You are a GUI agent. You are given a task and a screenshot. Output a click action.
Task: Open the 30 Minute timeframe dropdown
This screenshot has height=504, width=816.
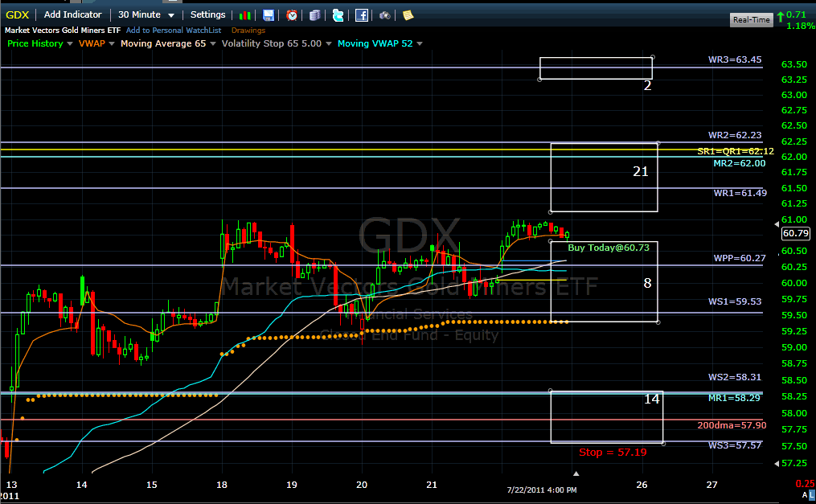pos(146,15)
